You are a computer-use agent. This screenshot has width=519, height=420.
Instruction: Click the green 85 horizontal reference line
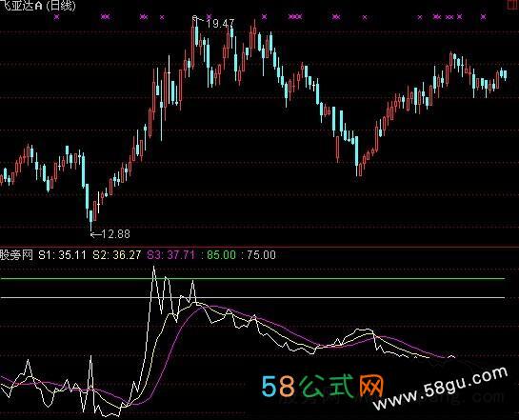pyautogui.click(x=253, y=279)
